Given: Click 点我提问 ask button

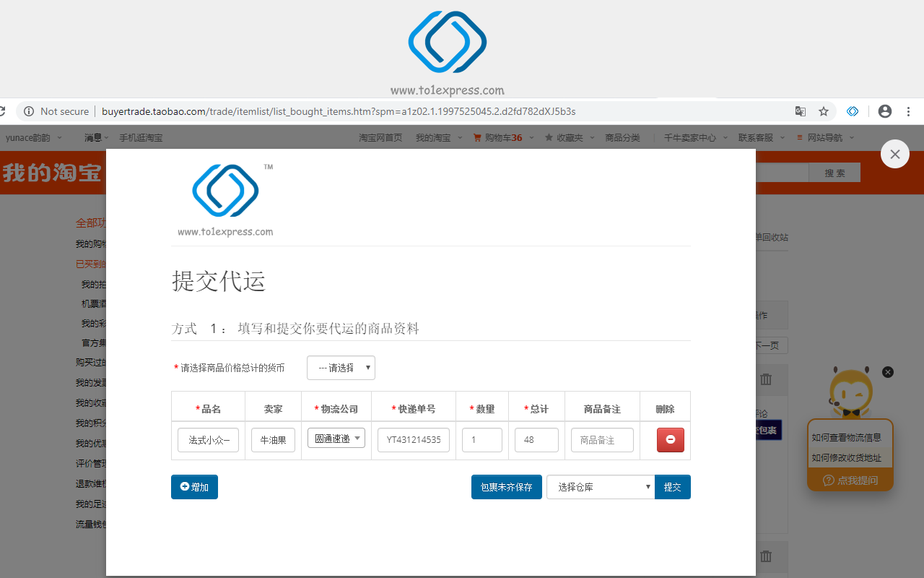Looking at the screenshot, I should pyautogui.click(x=850, y=480).
